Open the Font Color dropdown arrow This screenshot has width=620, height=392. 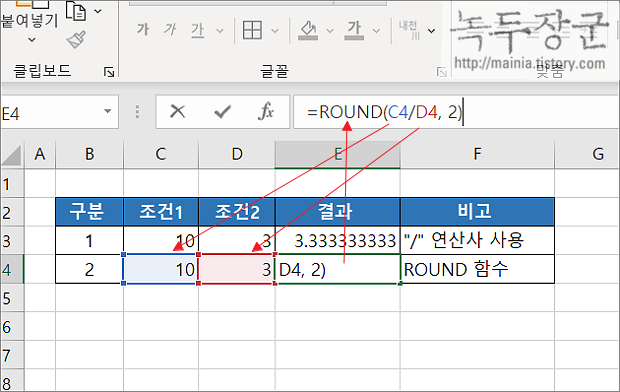pos(376,31)
